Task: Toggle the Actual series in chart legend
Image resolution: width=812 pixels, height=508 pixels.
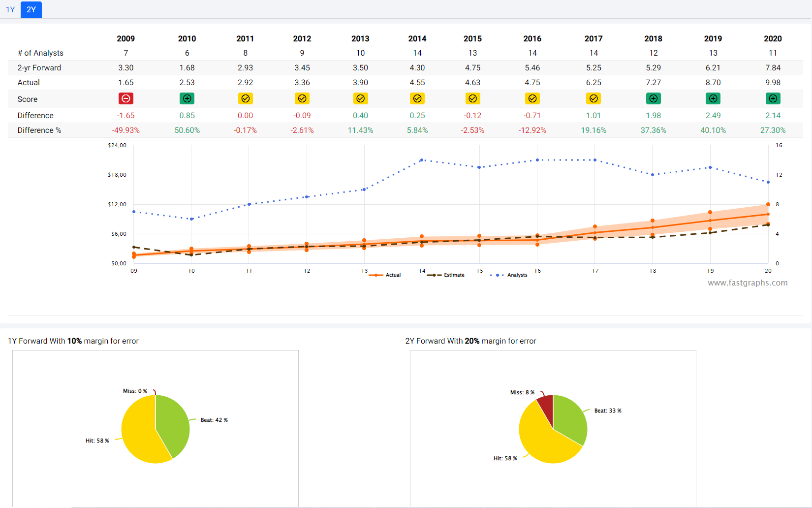Action: [385, 275]
